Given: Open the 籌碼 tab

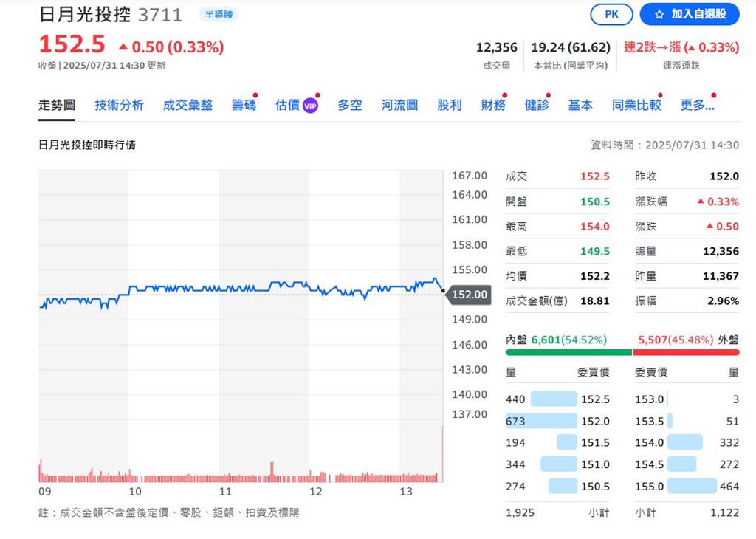Looking at the screenshot, I should (x=244, y=105).
